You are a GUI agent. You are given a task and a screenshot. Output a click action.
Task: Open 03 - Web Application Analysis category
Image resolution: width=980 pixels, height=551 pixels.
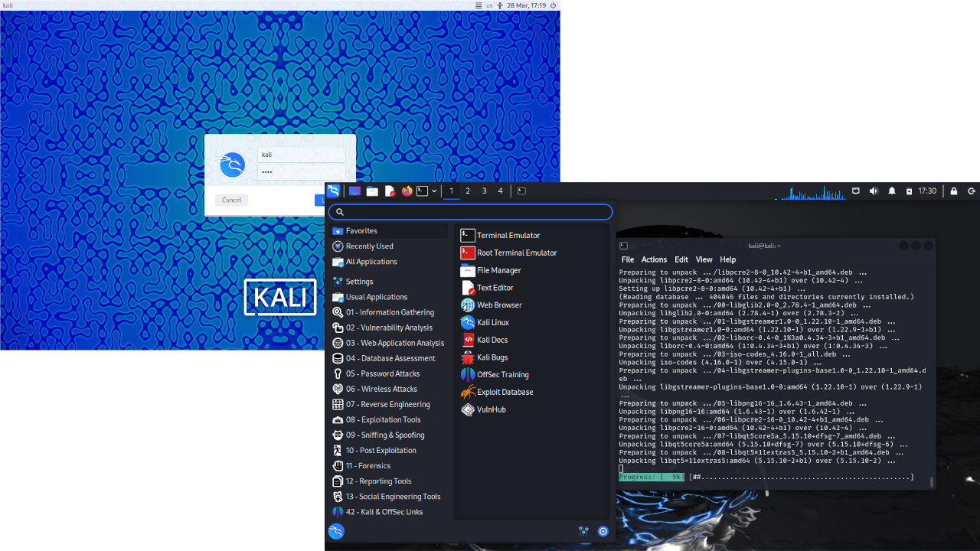tap(390, 343)
